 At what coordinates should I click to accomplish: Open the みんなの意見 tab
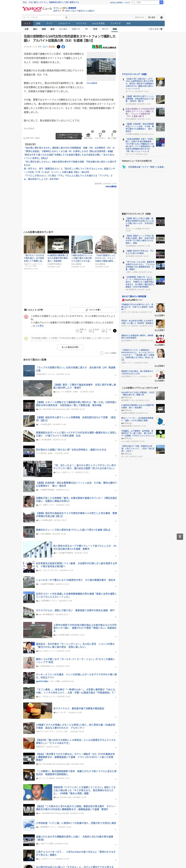[99, 24]
